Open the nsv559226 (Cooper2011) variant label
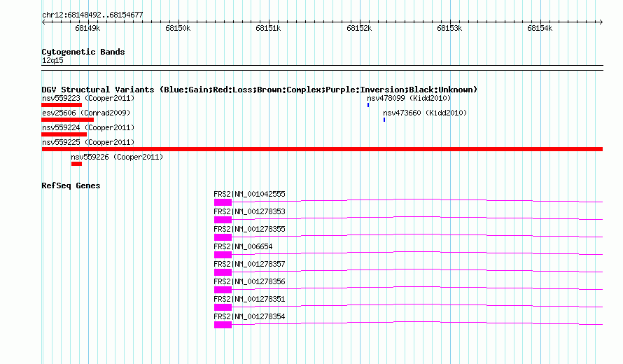 tap(117, 157)
